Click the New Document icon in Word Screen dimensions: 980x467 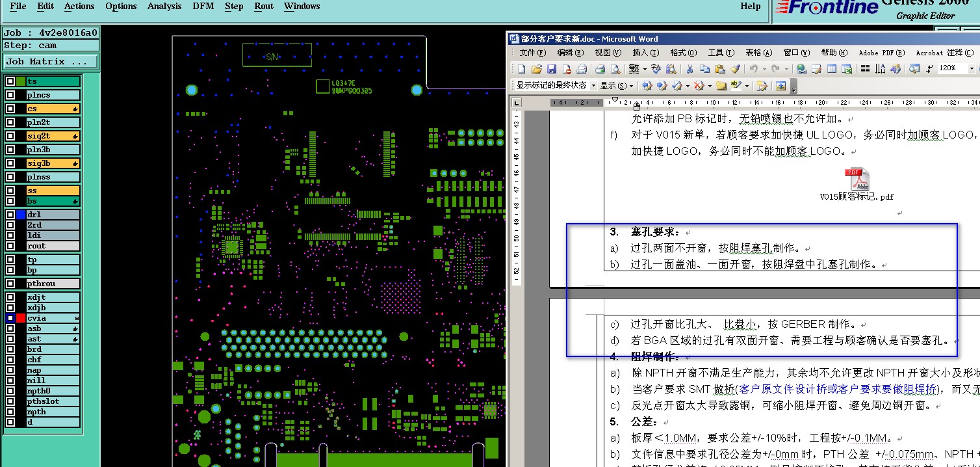[521, 69]
